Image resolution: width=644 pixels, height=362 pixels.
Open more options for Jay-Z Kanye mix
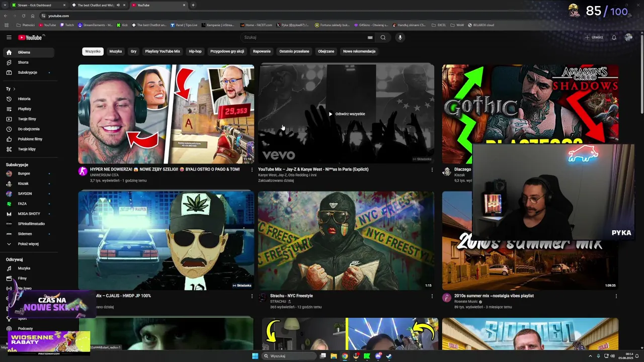tap(432, 169)
